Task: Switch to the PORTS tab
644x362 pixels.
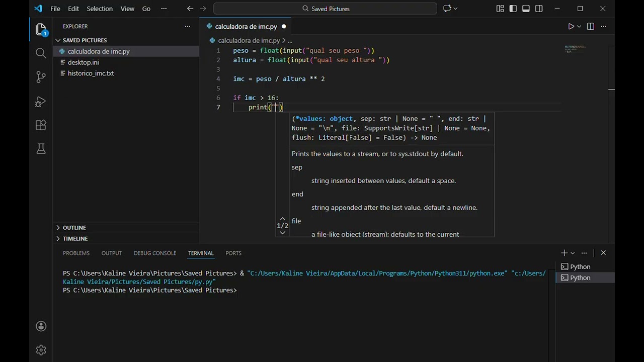Action: (x=233, y=253)
